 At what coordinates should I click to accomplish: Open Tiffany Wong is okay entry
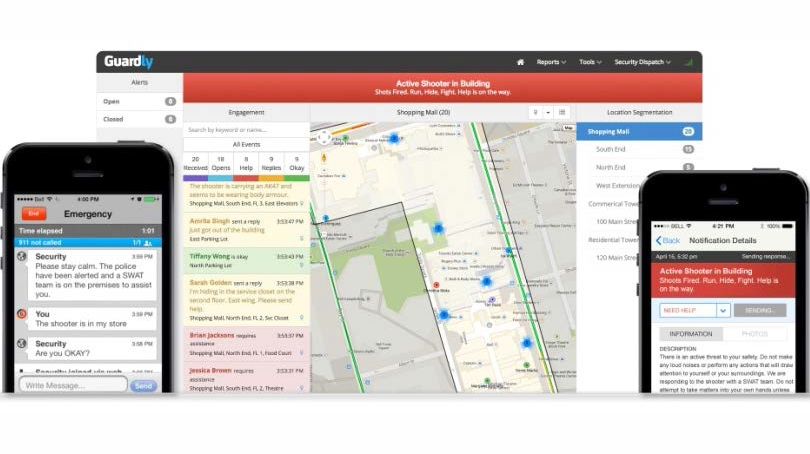point(246,261)
